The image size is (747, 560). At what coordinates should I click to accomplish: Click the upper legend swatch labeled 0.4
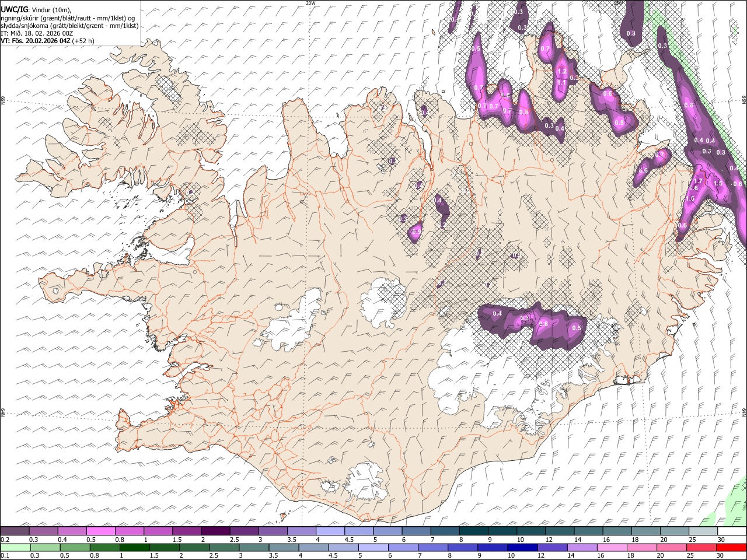click(72, 531)
